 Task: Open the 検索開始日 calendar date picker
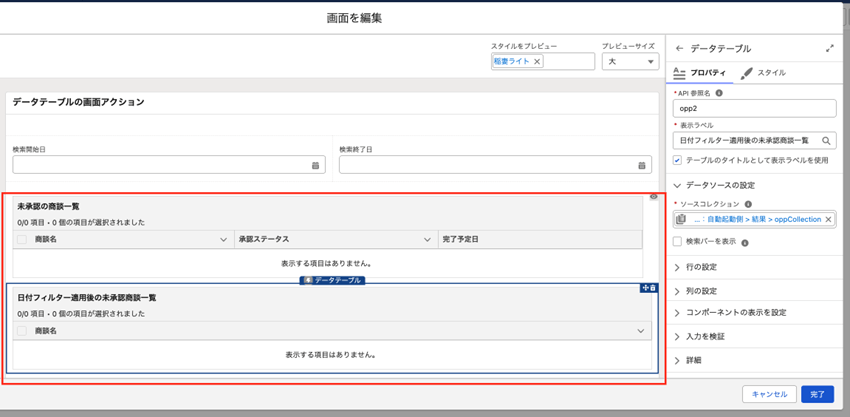(316, 165)
